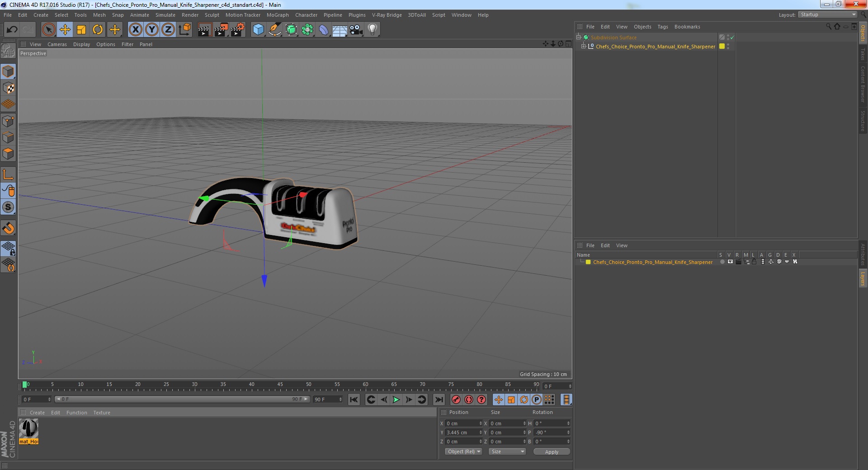Toggle autokeying button
Viewport: 868px width, 470px height.
click(x=469, y=399)
